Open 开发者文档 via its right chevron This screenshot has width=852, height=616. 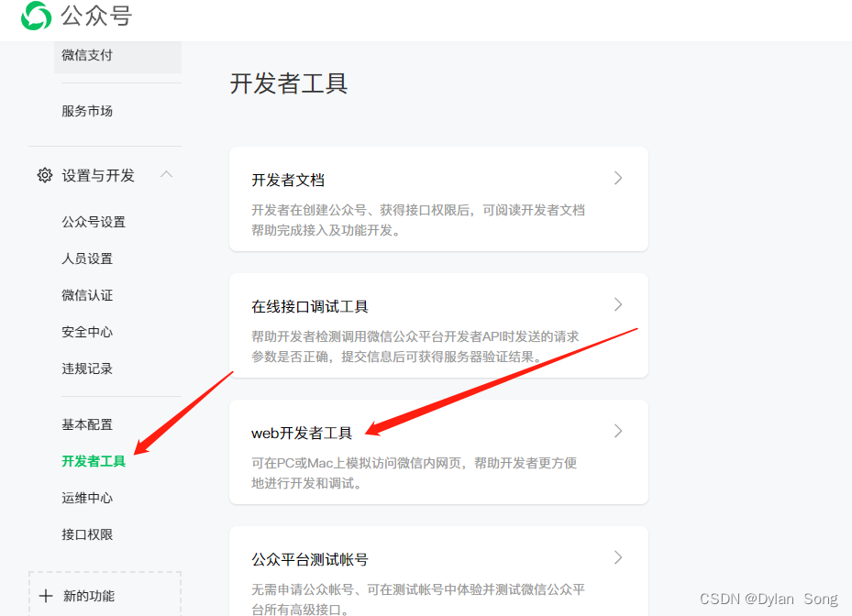[x=618, y=178]
